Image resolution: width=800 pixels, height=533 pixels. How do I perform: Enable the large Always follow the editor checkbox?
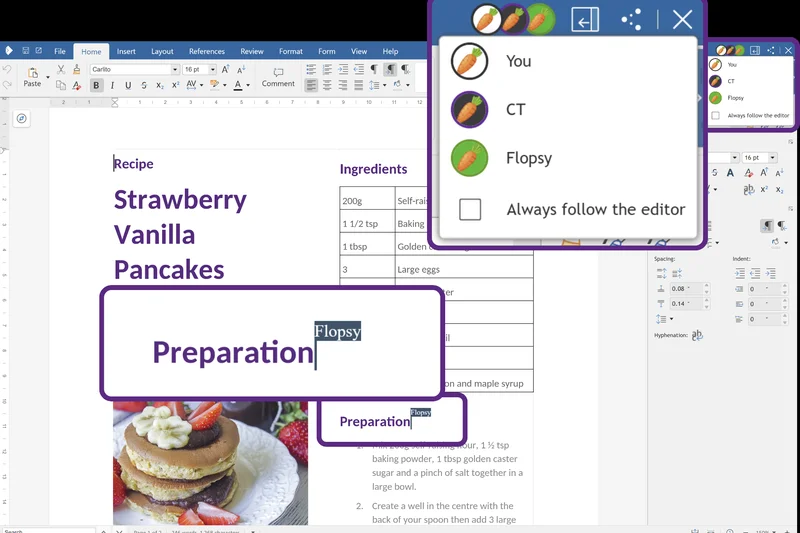pos(470,209)
